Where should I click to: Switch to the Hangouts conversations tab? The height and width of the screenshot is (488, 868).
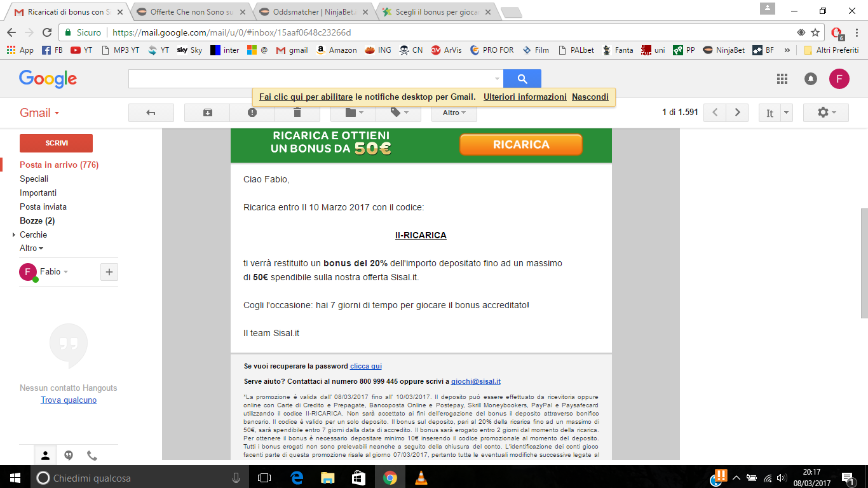[69, 455]
